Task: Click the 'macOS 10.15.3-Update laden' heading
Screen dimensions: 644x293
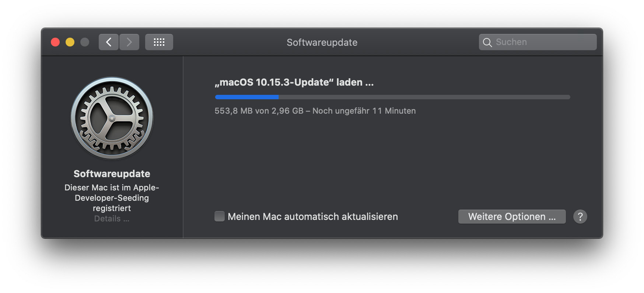Action: point(294,82)
